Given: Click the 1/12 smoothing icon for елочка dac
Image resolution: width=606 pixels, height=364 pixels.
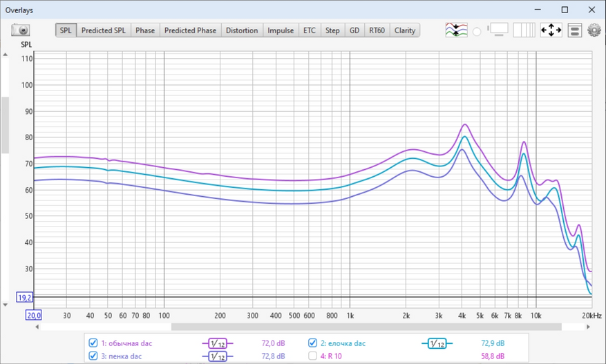Looking at the screenshot, I should tap(437, 343).
